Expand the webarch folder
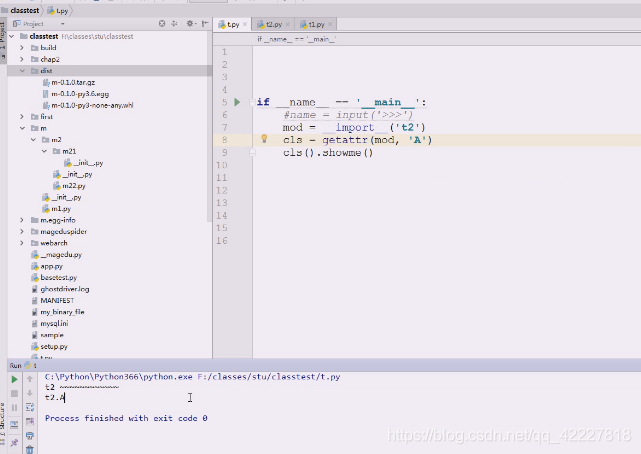 tap(22, 243)
